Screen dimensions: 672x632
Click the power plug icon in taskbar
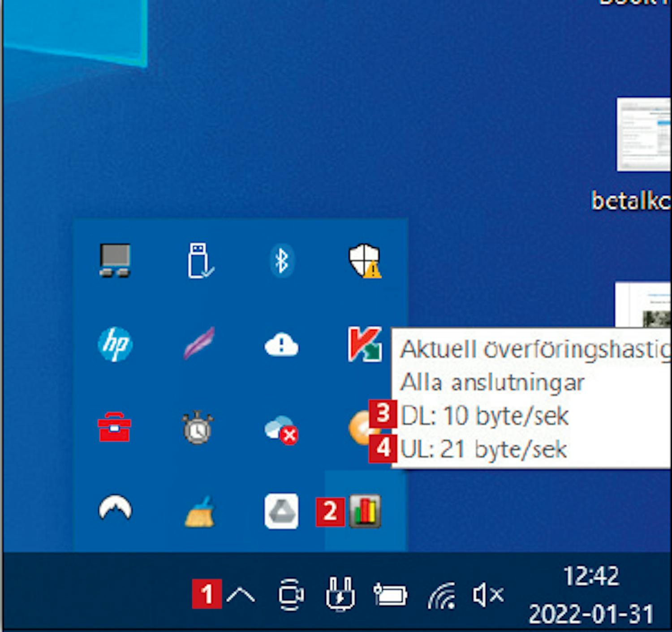(x=340, y=594)
